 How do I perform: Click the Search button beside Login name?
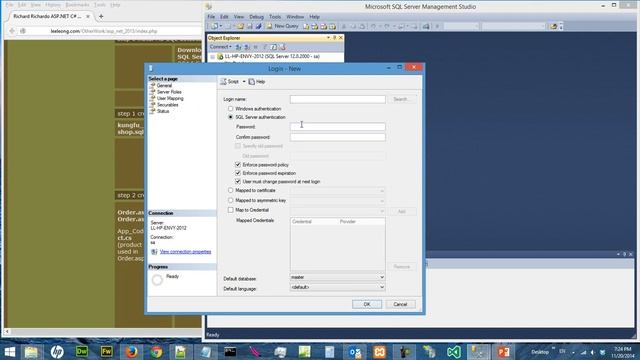(x=401, y=99)
